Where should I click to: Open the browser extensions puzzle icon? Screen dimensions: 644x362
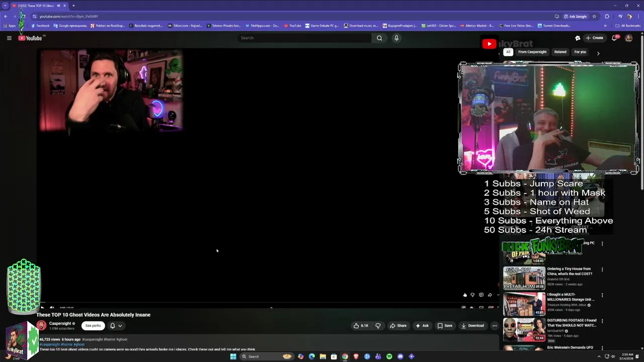point(607,16)
